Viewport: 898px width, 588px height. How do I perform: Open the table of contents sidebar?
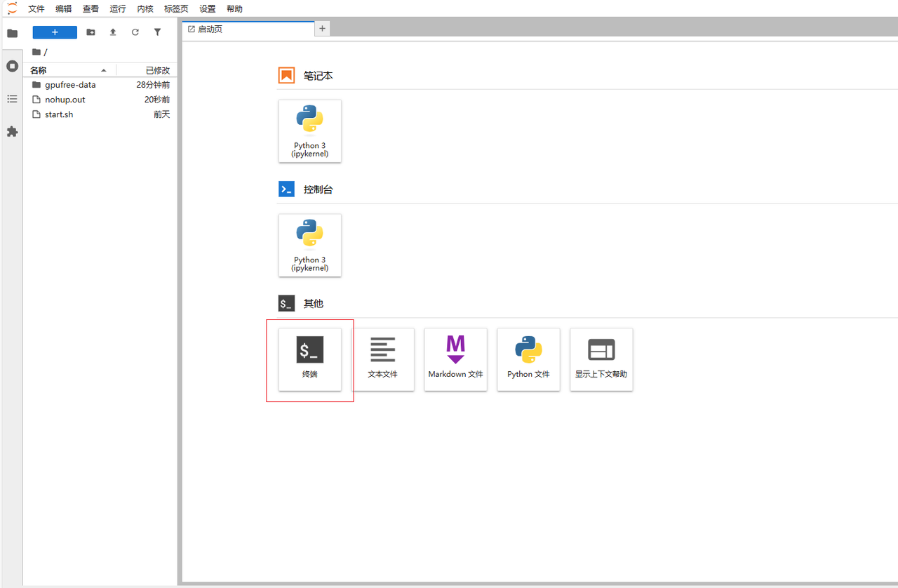12,99
